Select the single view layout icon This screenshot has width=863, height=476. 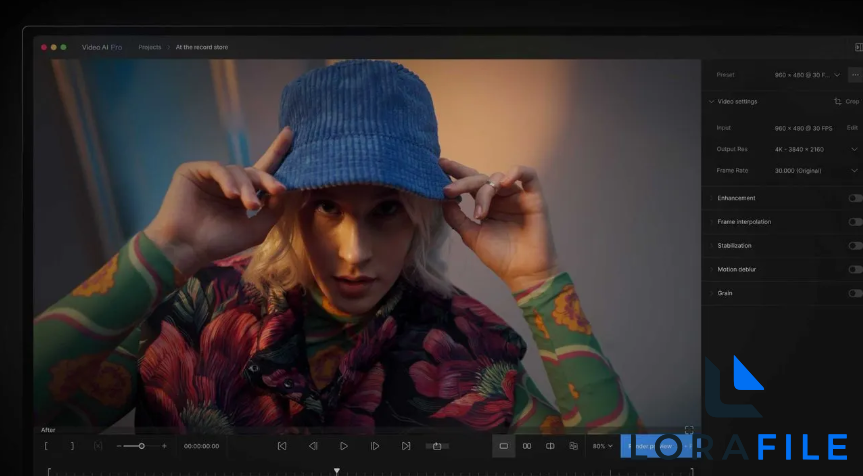tap(504, 446)
